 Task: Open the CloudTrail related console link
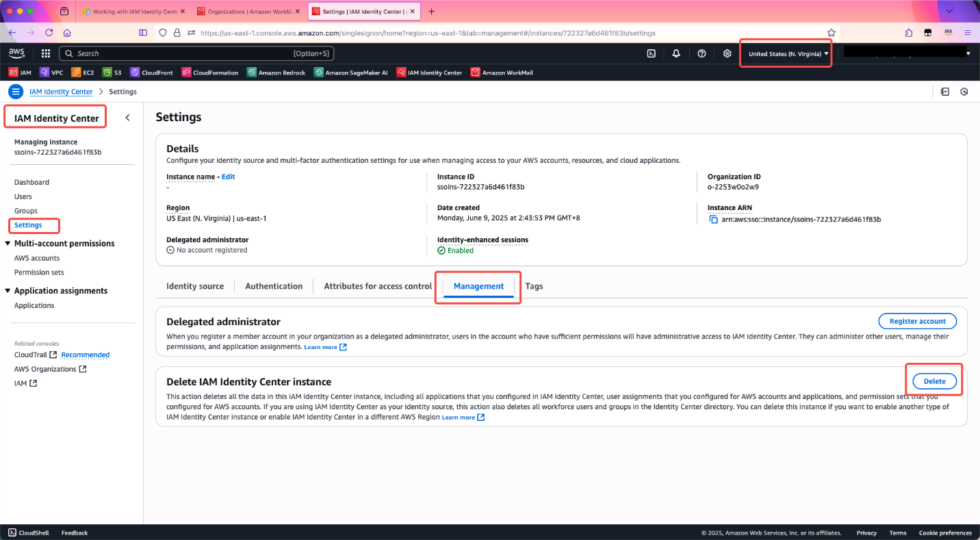(35, 355)
